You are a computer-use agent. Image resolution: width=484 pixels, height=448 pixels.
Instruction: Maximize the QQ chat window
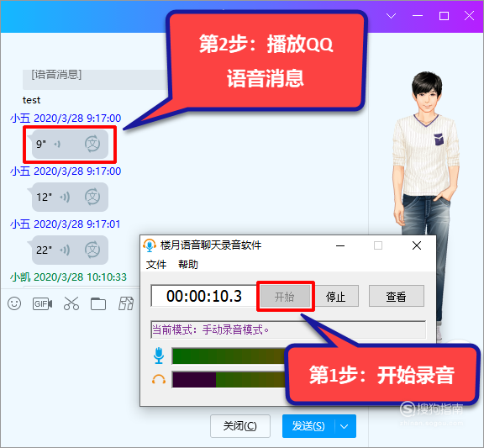(x=444, y=16)
